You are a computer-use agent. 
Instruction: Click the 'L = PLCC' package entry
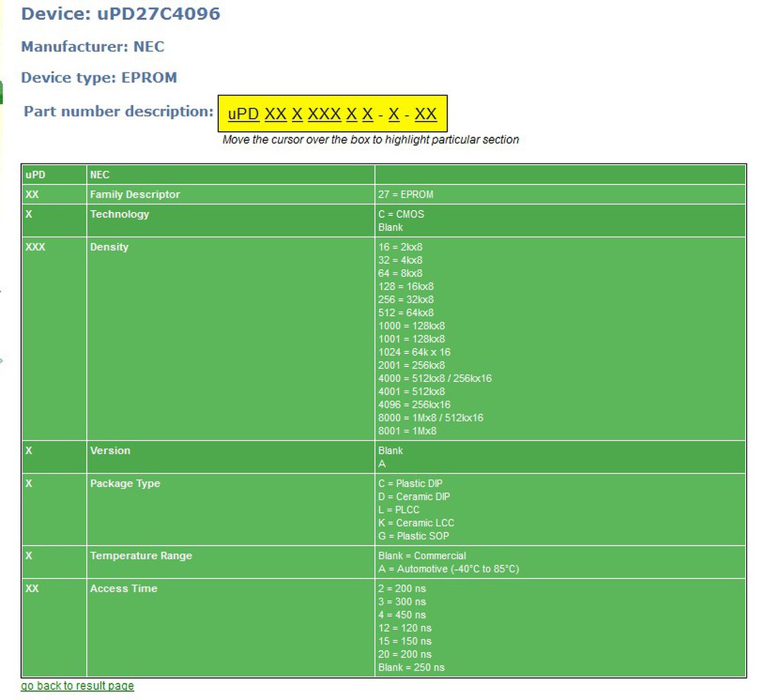coord(399,510)
